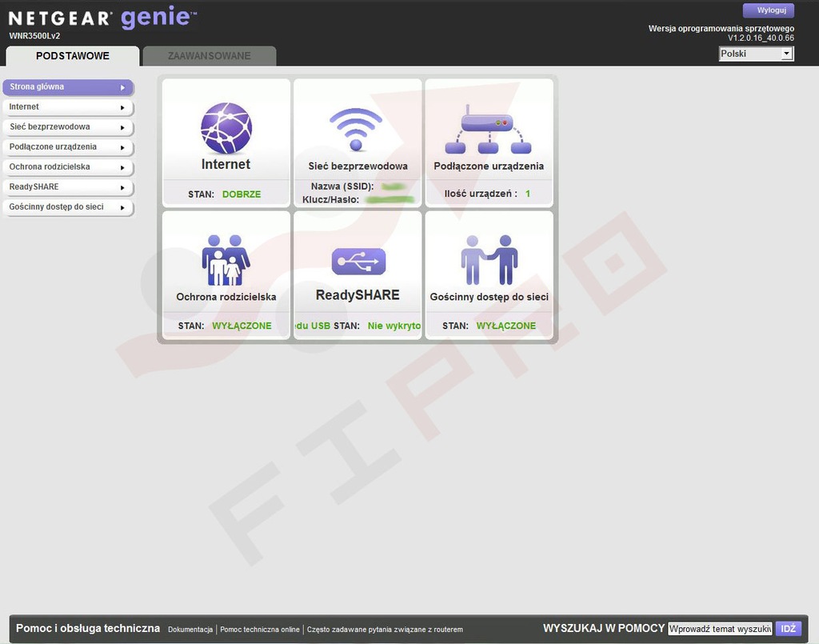The height and width of the screenshot is (644, 819).
Task: Click WYŁĄCZONE status under Ochrona rodzicielska
Action: coord(242,326)
